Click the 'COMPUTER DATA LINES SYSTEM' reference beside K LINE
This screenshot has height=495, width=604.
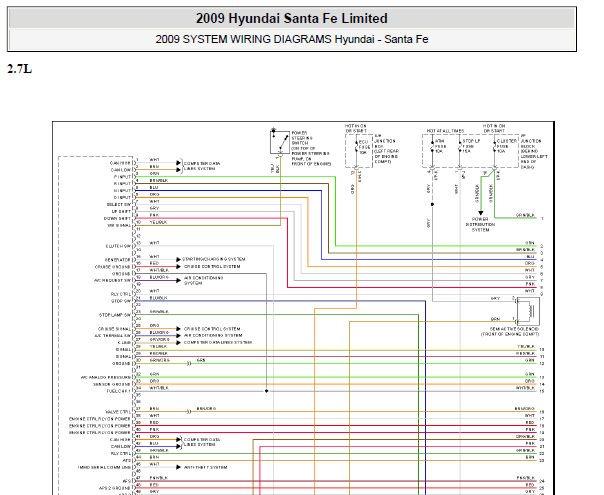click(x=218, y=342)
